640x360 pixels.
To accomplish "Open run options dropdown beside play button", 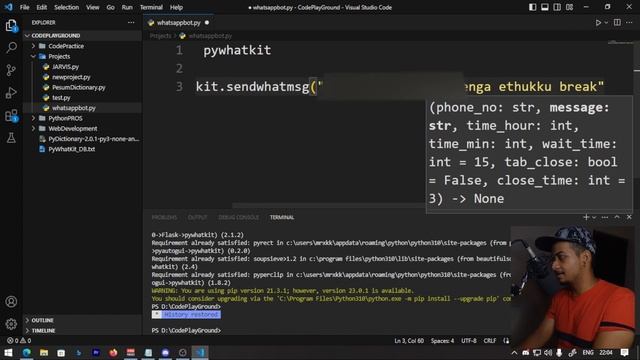I will (606, 23).
